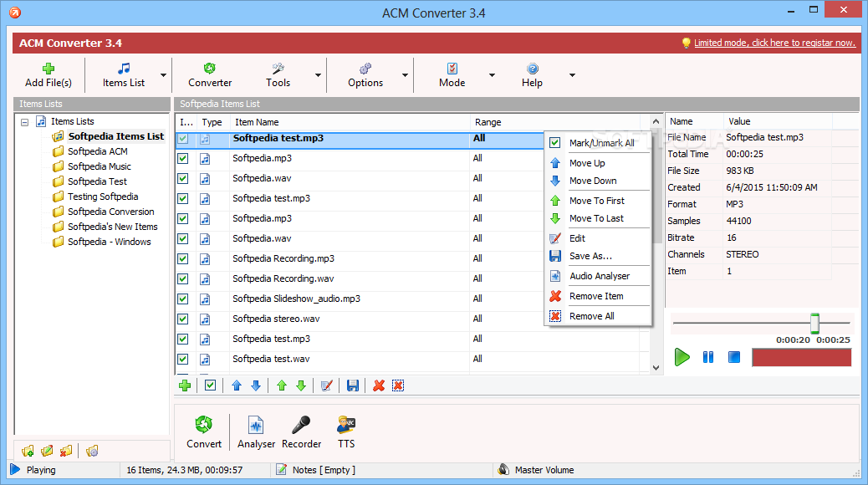
Task: Open the Recorder microphone icon
Action: coord(301,425)
